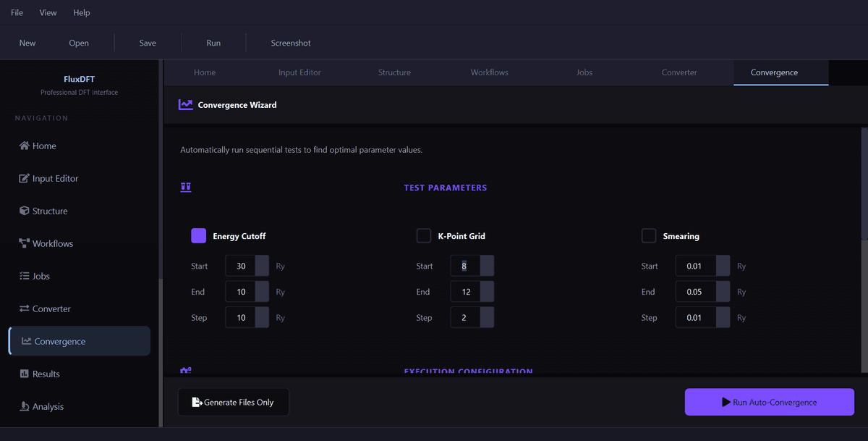Viewport: 868px width, 441px height.
Task: Open the File menu
Action: click(x=17, y=13)
